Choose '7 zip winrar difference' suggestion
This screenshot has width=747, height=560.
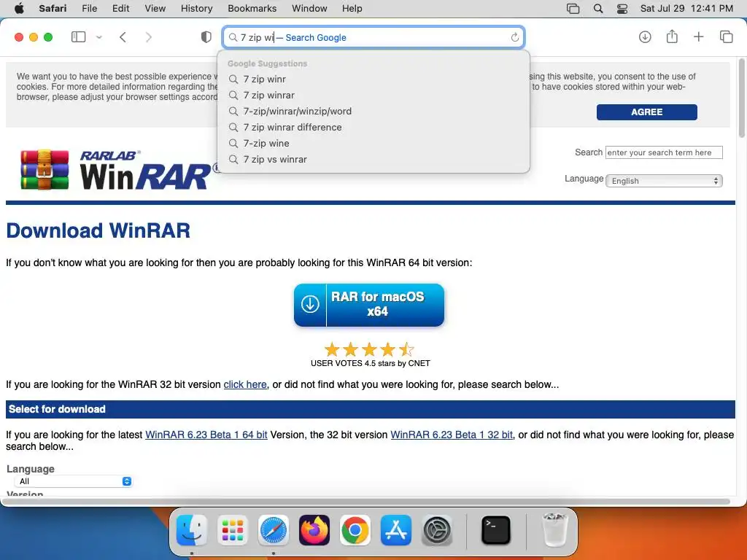(x=373, y=127)
